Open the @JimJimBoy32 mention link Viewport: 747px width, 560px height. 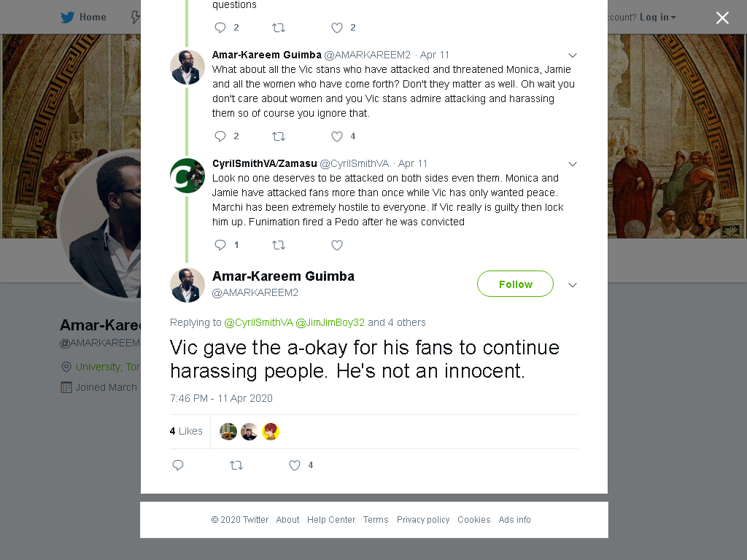click(330, 323)
